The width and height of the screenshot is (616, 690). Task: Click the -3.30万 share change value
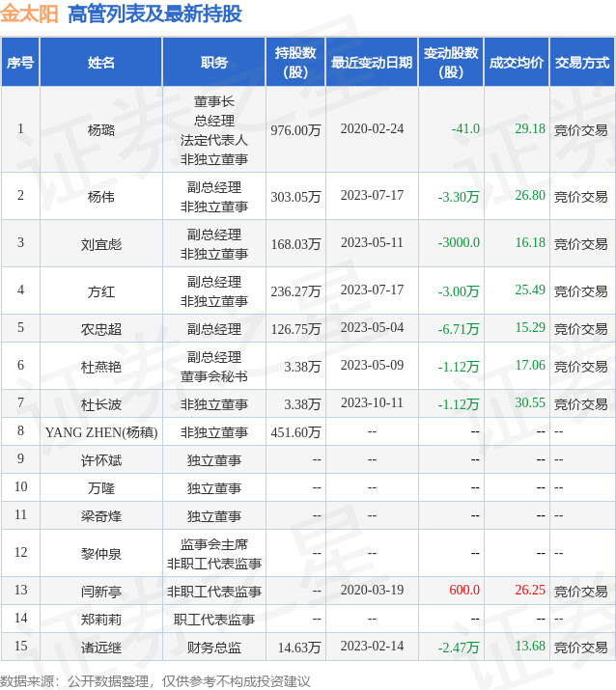click(459, 197)
